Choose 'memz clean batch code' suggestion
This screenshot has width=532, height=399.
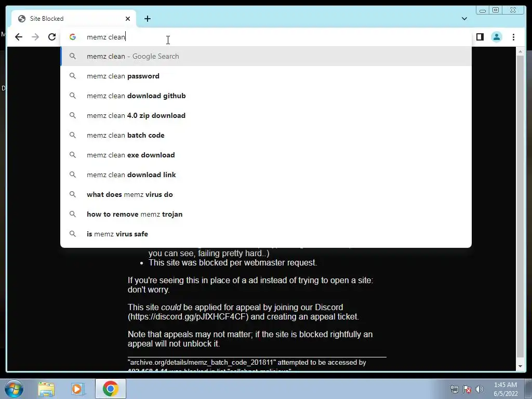pos(266,135)
